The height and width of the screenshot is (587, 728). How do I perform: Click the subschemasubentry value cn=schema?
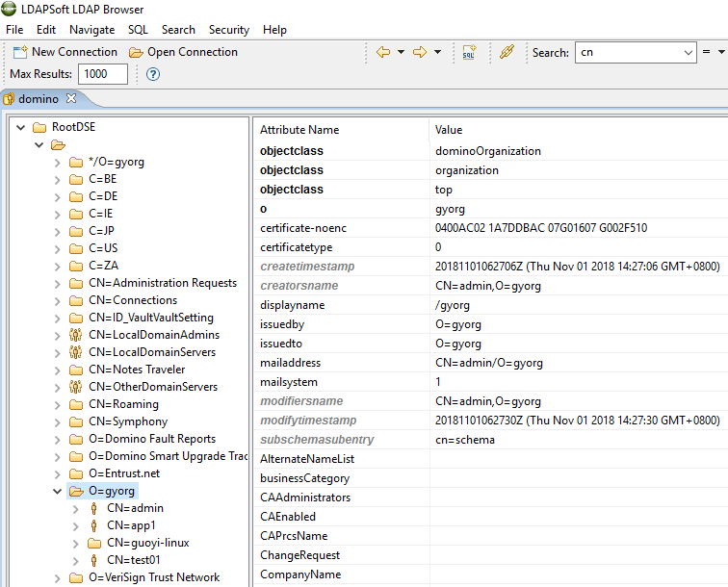tap(465, 440)
